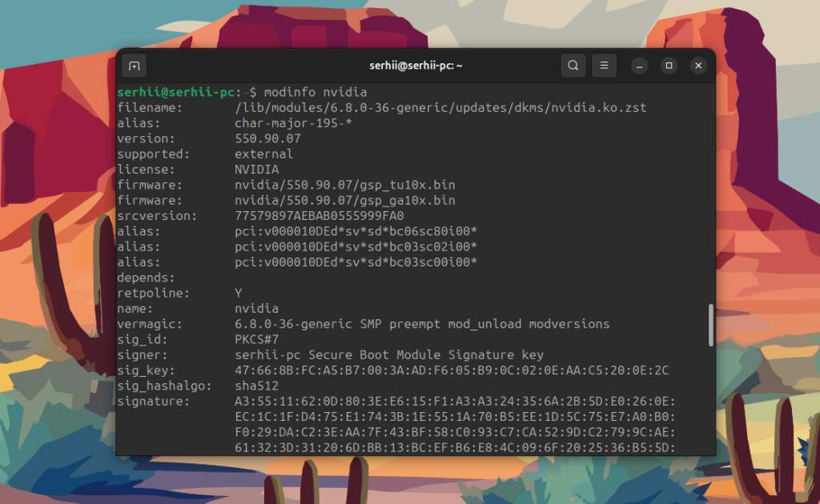Click the 'signature:' label
Image resolution: width=820 pixels, height=504 pixels.
point(153,402)
